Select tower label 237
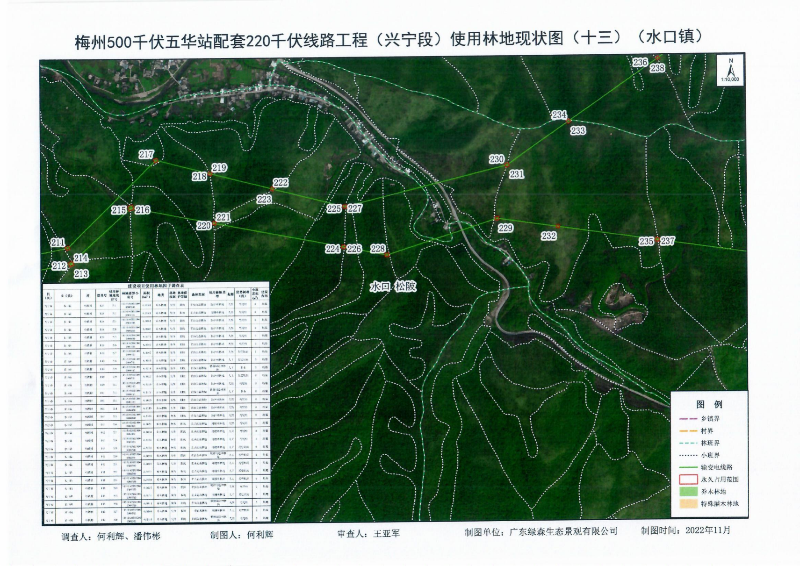This screenshot has width=800, height=566. pos(667,240)
